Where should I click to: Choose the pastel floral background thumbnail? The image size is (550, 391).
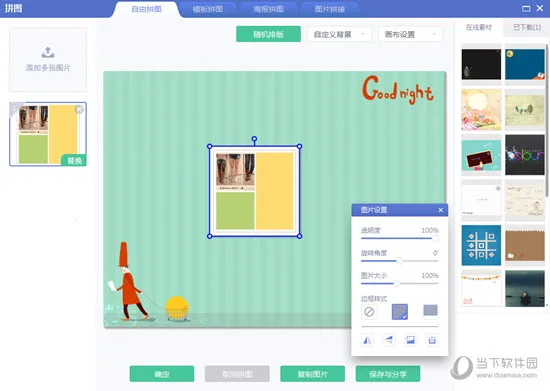click(481, 110)
